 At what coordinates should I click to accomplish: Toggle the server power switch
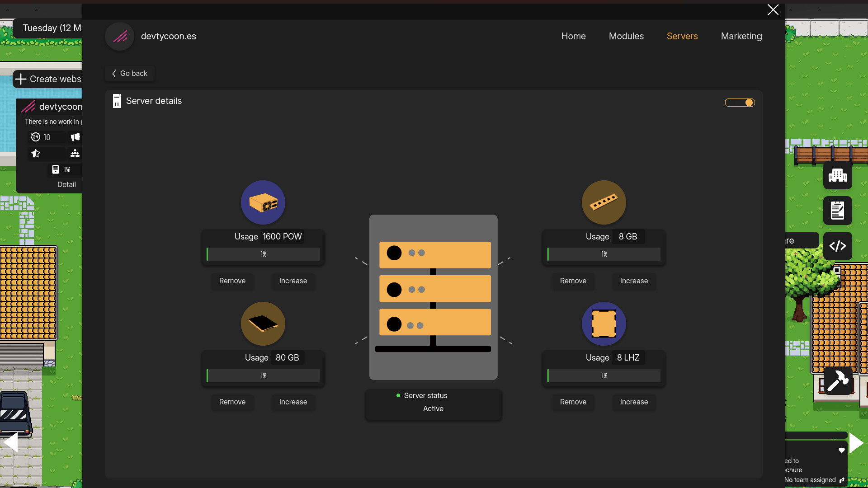point(740,103)
